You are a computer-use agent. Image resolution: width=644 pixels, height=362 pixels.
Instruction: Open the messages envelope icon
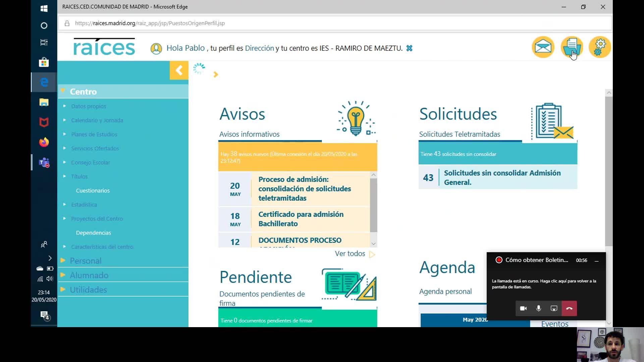pos(543,47)
